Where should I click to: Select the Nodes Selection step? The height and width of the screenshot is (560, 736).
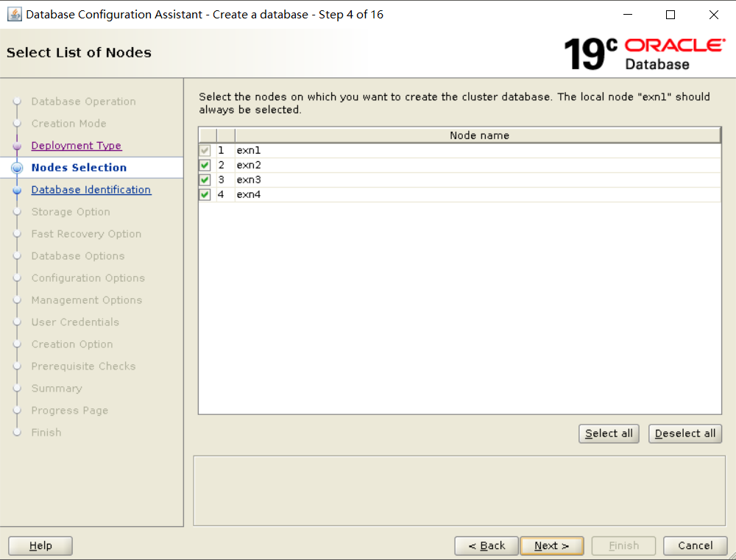(79, 168)
